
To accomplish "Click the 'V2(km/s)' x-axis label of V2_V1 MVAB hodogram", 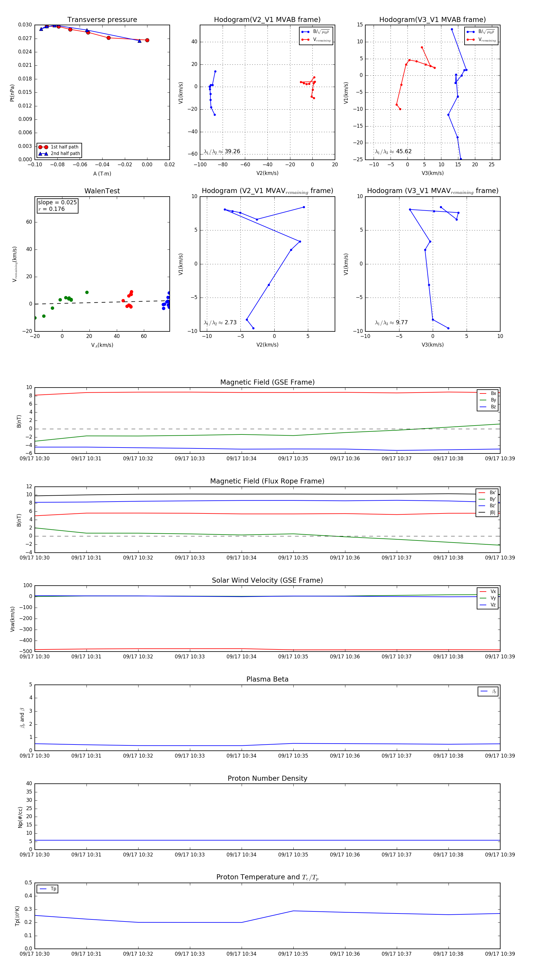I will click(x=267, y=173).
